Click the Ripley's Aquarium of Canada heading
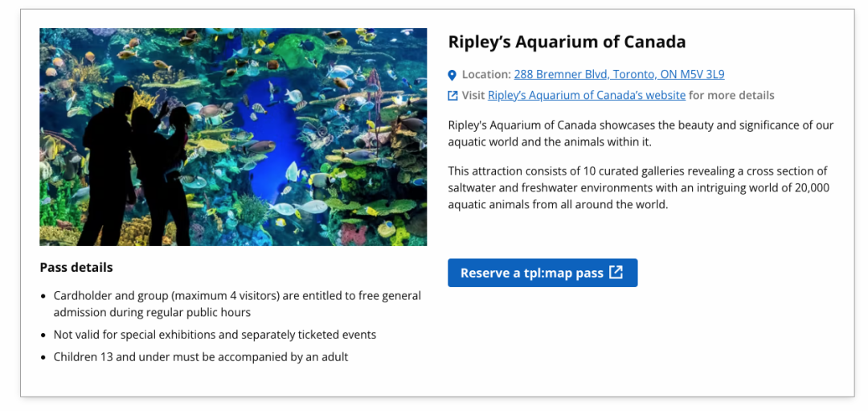This screenshot has width=868, height=411. point(567,42)
